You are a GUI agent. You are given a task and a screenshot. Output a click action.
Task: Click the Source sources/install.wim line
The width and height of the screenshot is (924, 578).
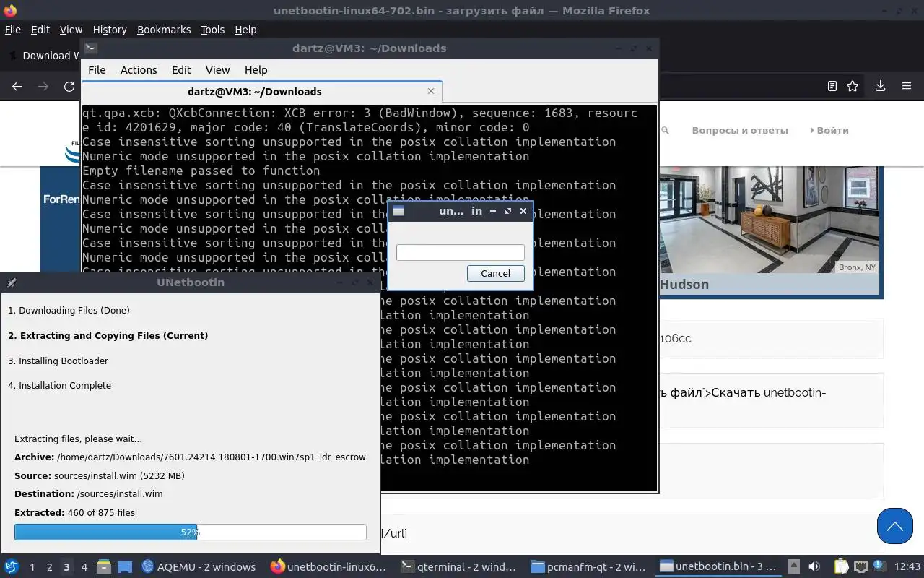click(x=100, y=475)
